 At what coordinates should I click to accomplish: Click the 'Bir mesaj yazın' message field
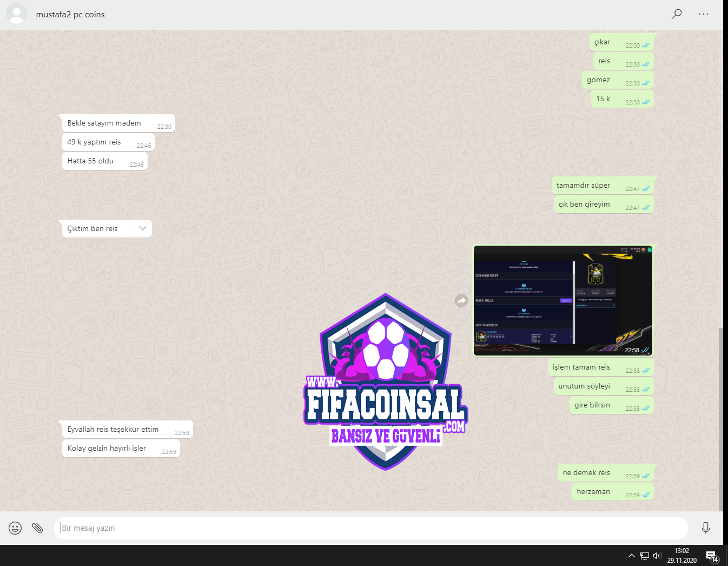tap(371, 528)
